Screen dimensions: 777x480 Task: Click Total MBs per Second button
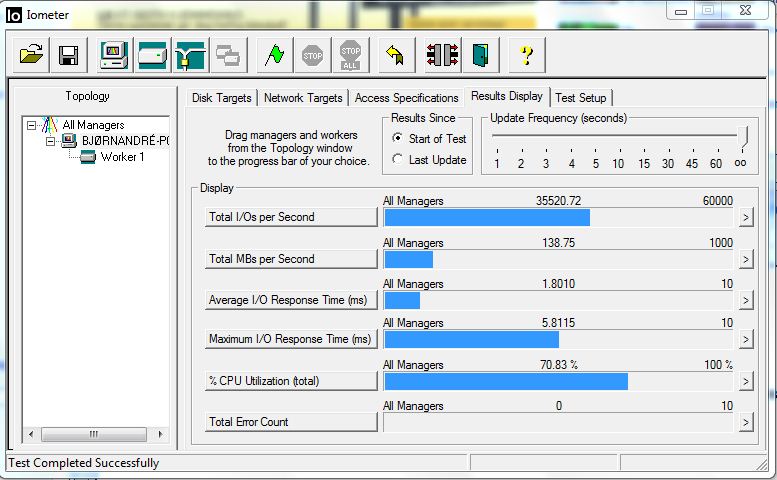pyautogui.click(x=291, y=259)
